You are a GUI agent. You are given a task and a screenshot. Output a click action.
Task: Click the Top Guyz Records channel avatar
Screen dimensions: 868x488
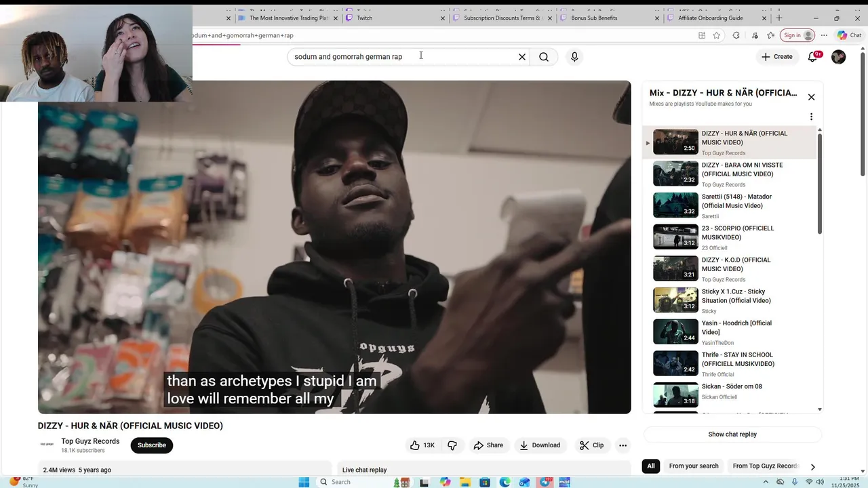pos(47,445)
